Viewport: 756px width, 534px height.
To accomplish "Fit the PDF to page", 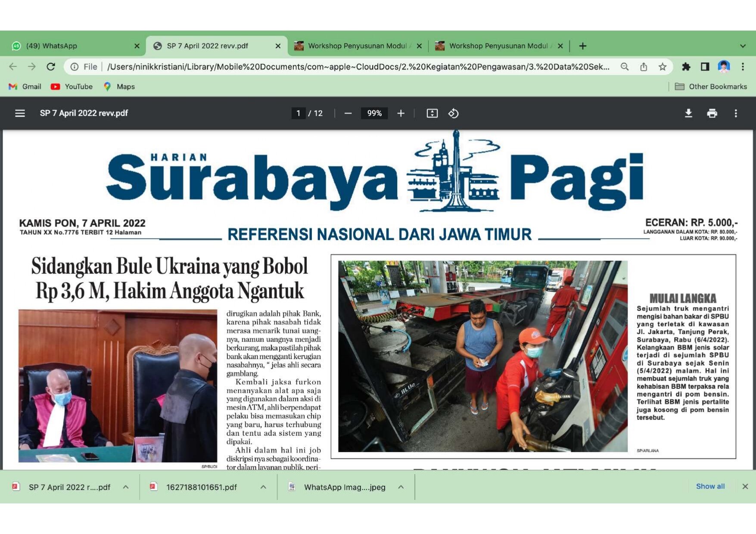I will coord(432,113).
